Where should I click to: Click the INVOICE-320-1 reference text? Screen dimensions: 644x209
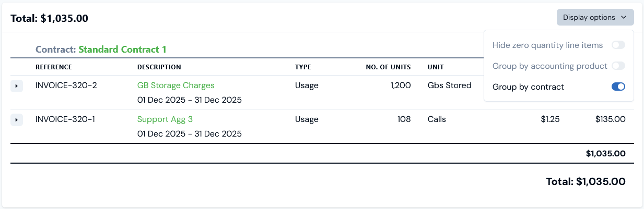[x=65, y=119]
